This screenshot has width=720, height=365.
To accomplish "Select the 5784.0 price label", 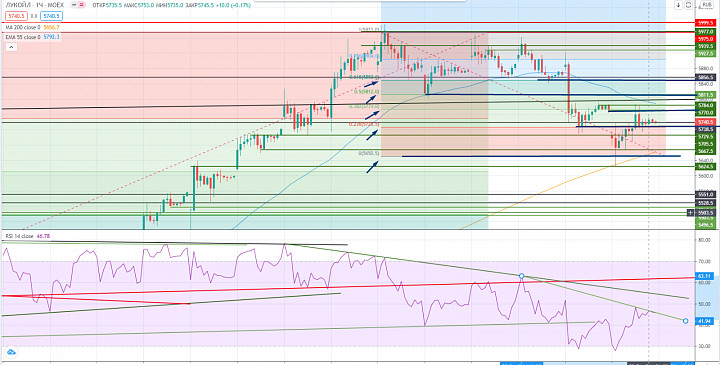I will pyautogui.click(x=706, y=106).
